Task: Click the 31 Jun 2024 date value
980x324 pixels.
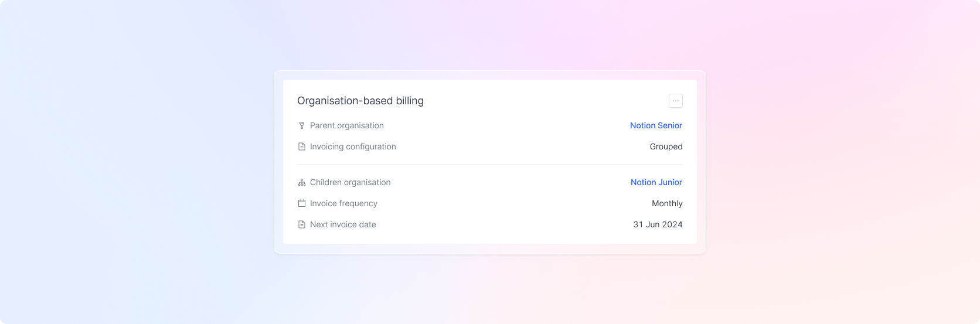Action: click(658, 224)
